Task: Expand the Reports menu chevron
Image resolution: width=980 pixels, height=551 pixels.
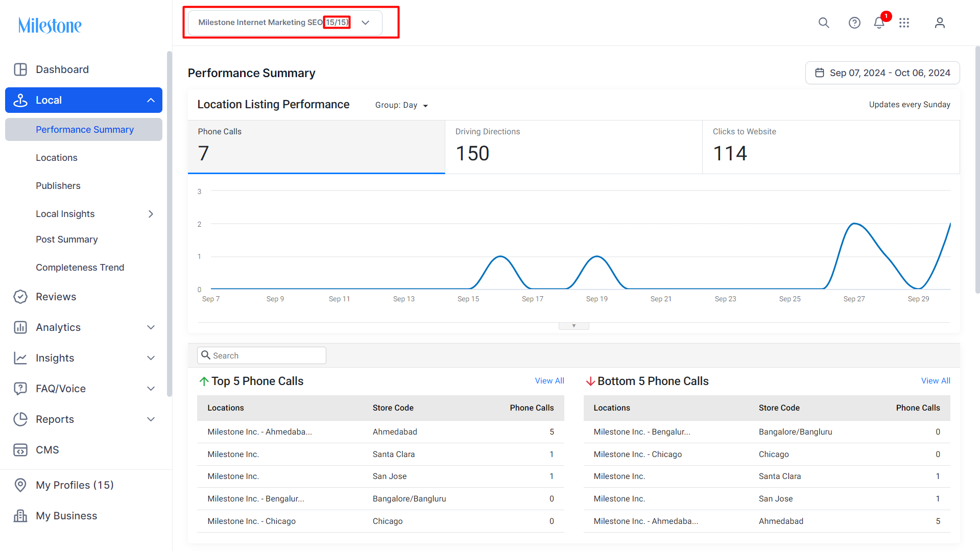Action: point(151,419)
